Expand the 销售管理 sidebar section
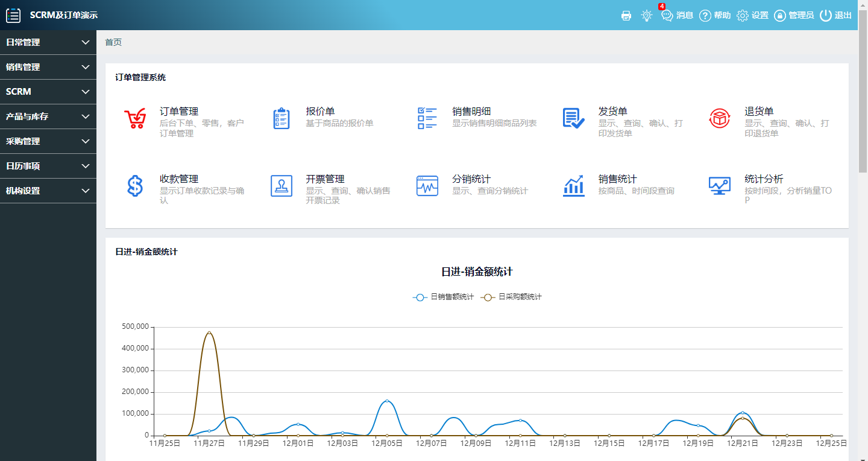Viewport: 868px width, 461px height. [x=48, y=67]
